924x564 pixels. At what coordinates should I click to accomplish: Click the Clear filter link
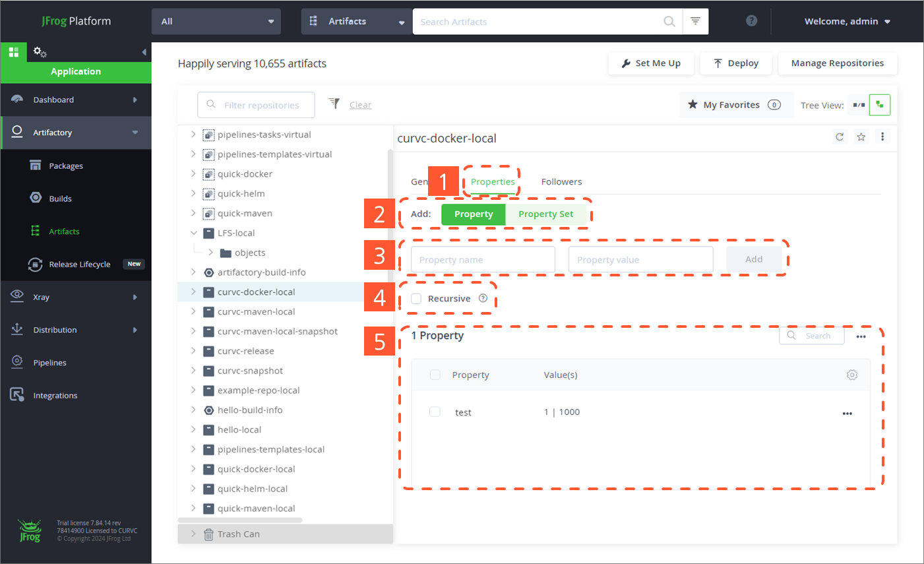360,104
